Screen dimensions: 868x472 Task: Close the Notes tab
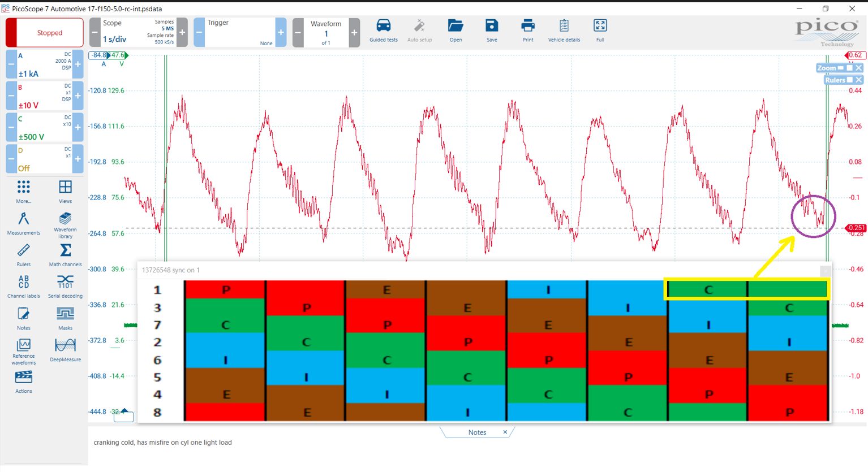pyautogui.click(x=505, y=432)
